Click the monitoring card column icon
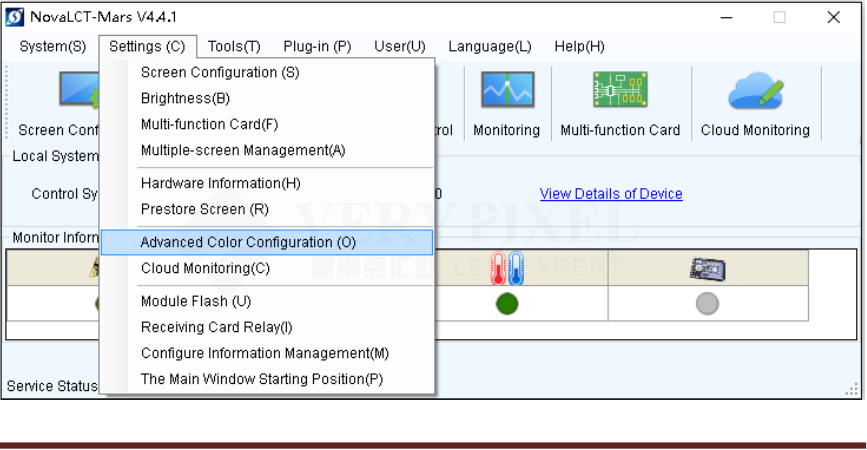Image resolution: width=867 pixels, height=450 pixels. 707,269
